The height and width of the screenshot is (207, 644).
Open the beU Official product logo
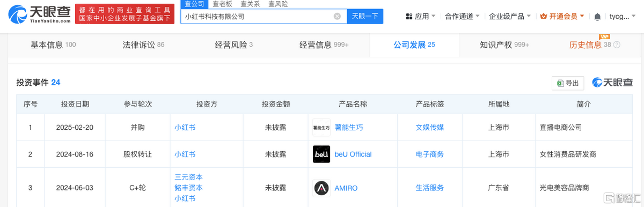pos(321,154)
